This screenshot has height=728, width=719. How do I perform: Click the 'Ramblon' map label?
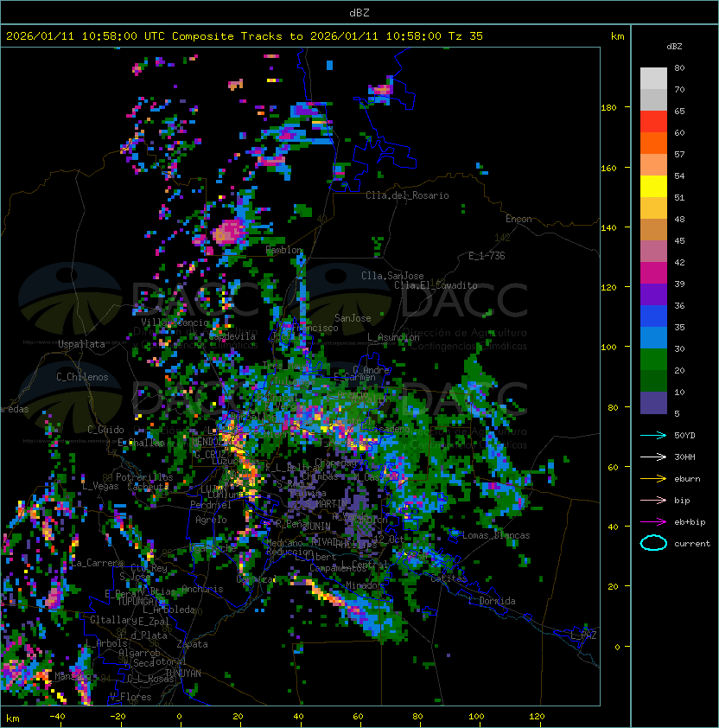coord(284,250)
